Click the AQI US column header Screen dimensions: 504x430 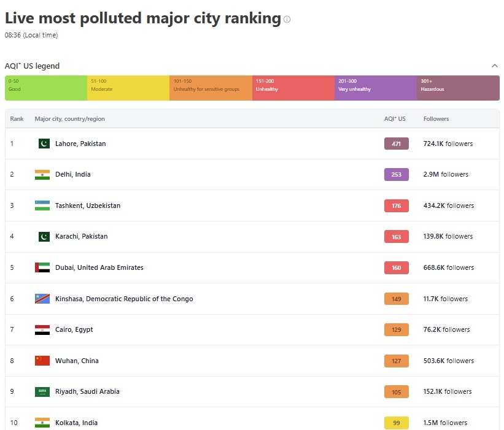pos(395,119)
